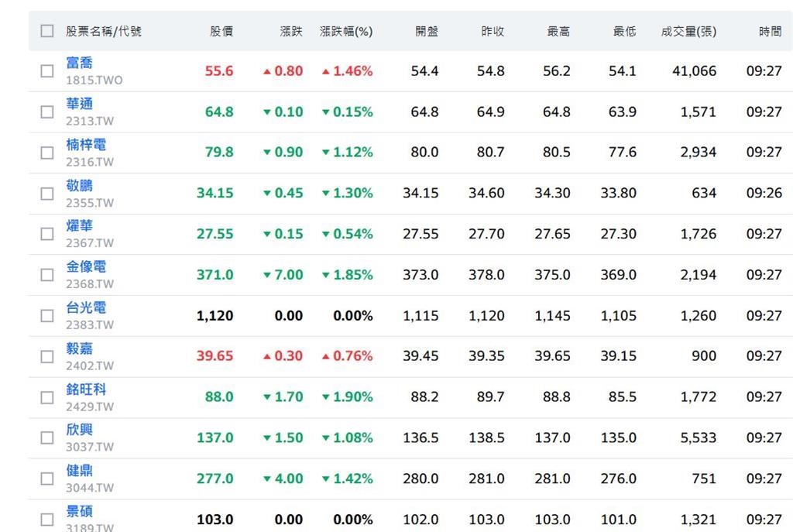This screenshot has width=793, height=532.
Task: Click the 時間 column header
Action: [771, 32]
